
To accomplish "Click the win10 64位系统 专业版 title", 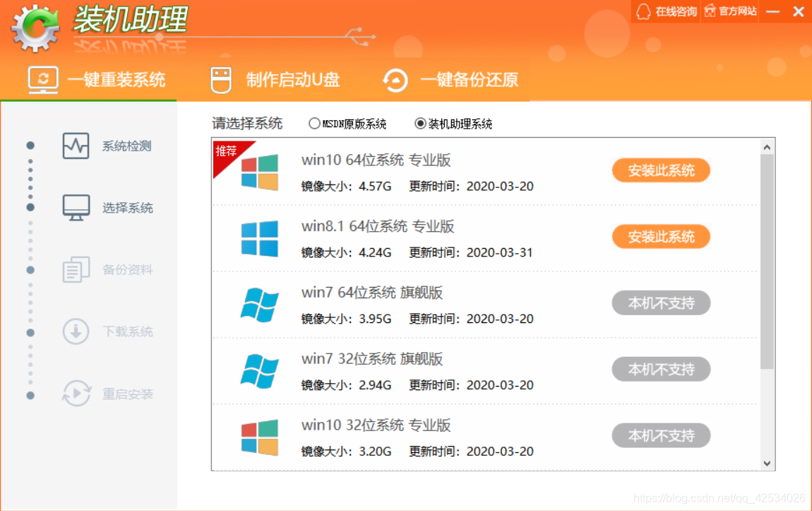I will click(376, 160).
